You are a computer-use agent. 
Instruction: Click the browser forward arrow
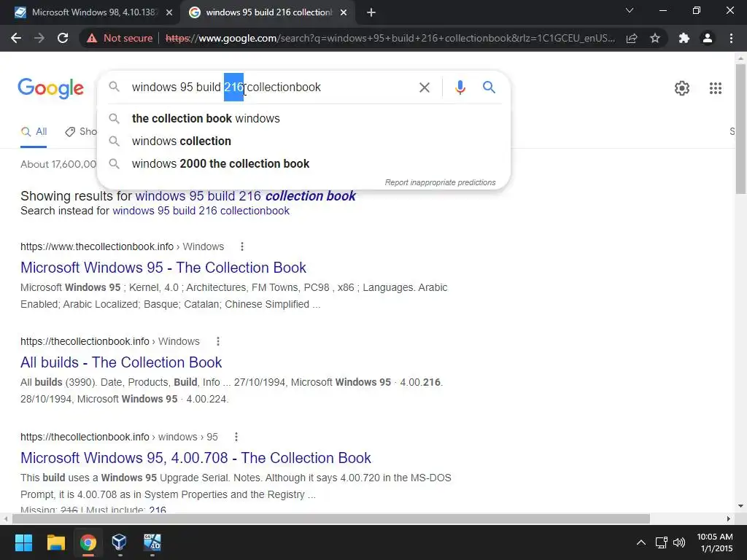click(39, 38)
